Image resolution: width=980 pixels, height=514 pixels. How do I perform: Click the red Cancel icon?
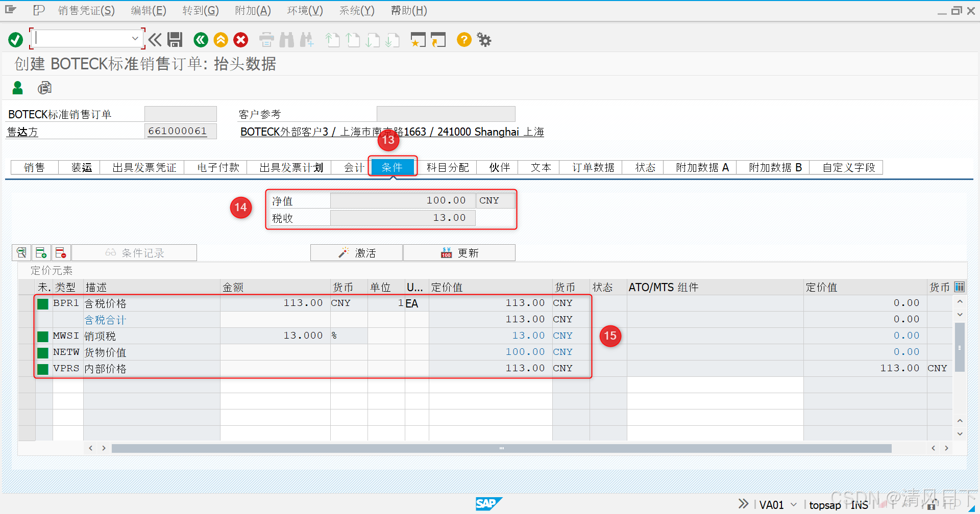[241, 40]
